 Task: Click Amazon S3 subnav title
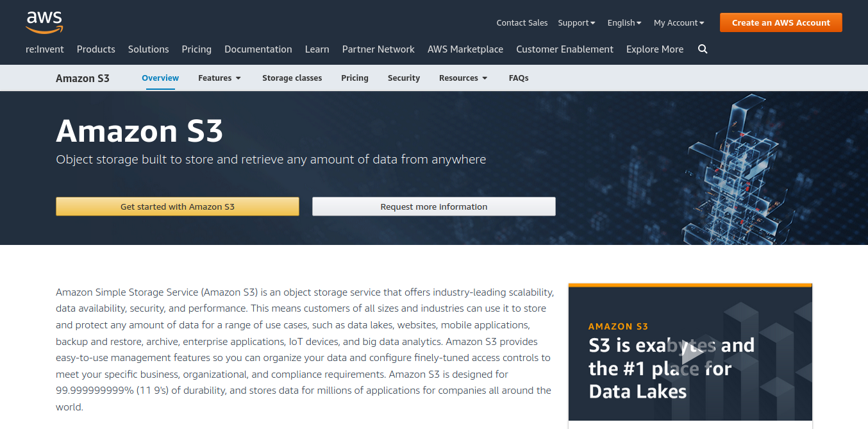(83, 78)
